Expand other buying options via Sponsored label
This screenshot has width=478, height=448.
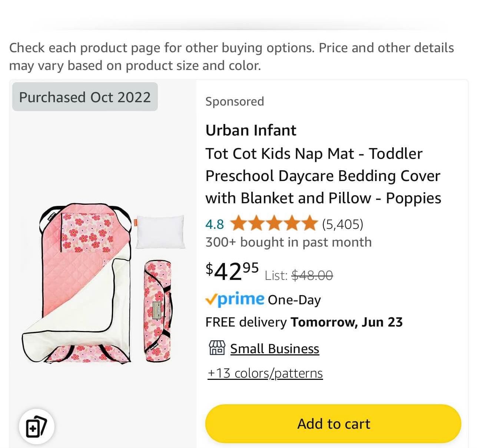click(234, 101)
